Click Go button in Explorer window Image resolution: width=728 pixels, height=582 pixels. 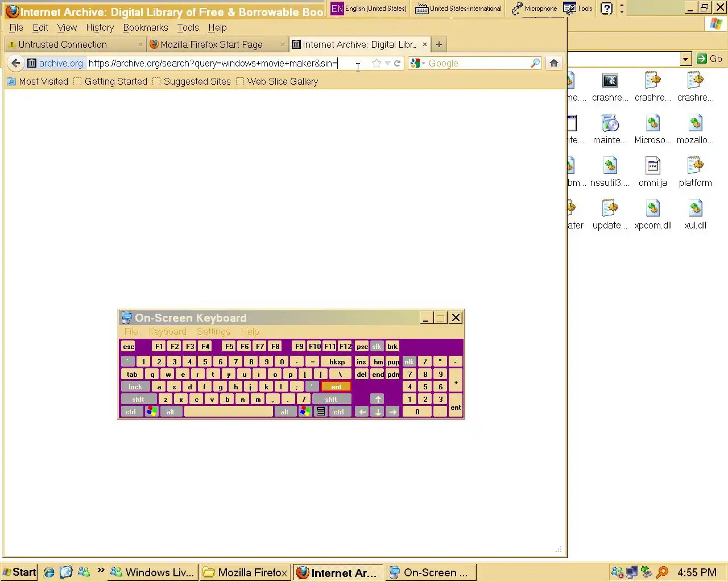[709, 59]
